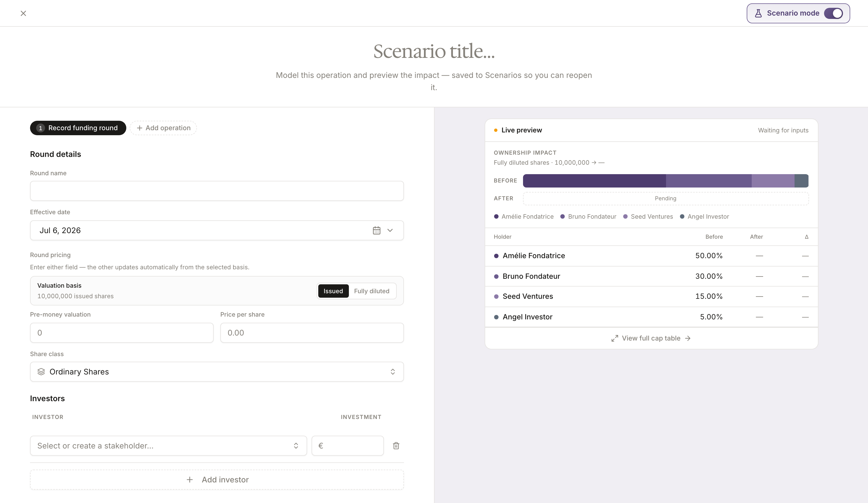Viewport: 868px width, 503px height.
Task: Click the Angel Investor segment in Before bar
Action: pyautogui.click(x=802, y=181)
